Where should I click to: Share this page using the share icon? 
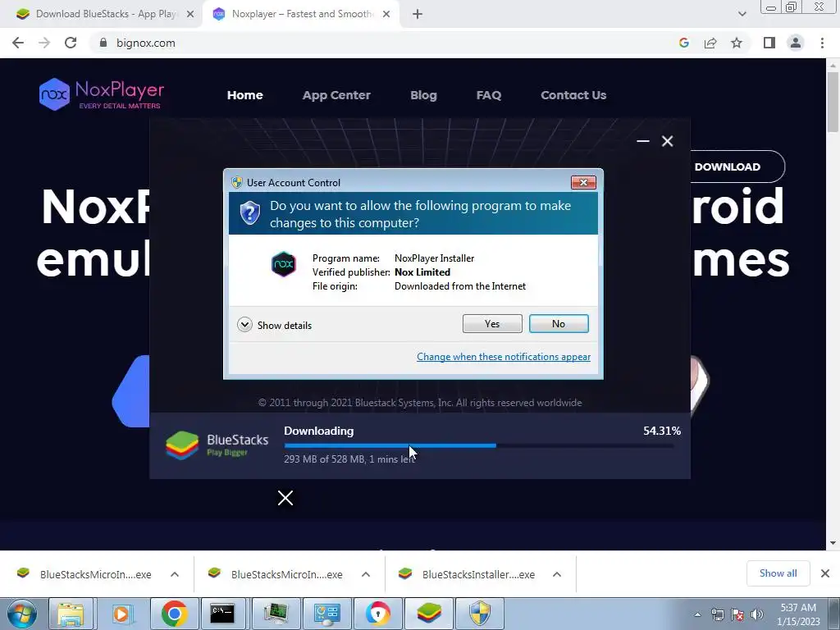click(710, 43)
